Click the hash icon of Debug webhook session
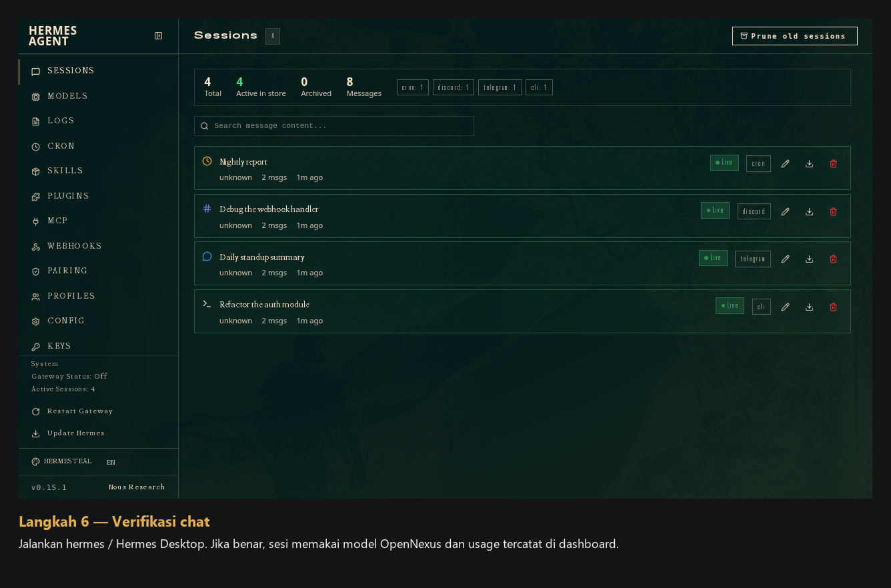The height and width of the screenshot is (588, 891). point(207,209)
